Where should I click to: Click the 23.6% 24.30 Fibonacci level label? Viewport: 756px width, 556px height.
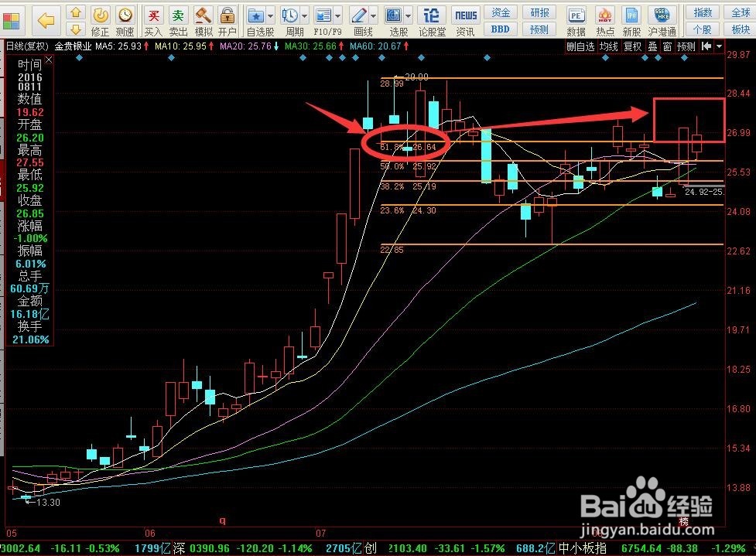pyautogui.click(x=408, y=210)
